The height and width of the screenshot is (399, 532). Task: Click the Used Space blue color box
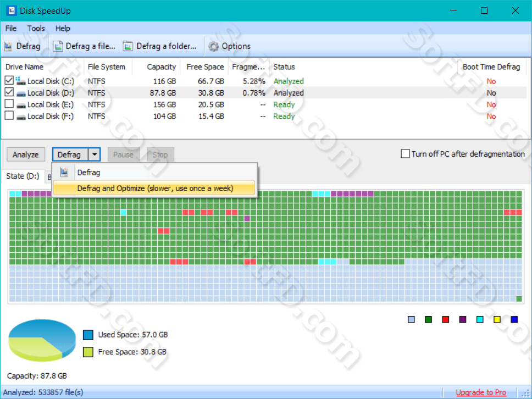[x=88, y=335]
